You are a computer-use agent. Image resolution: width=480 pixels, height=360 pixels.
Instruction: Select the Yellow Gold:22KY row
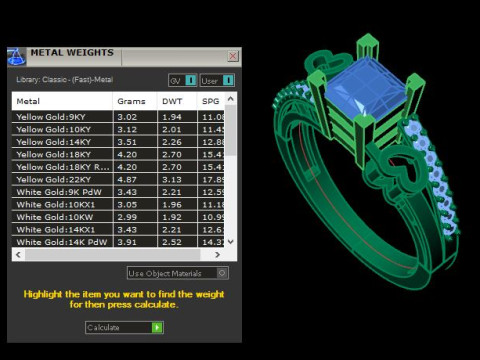pyautogui.click(x=118, y=180)
